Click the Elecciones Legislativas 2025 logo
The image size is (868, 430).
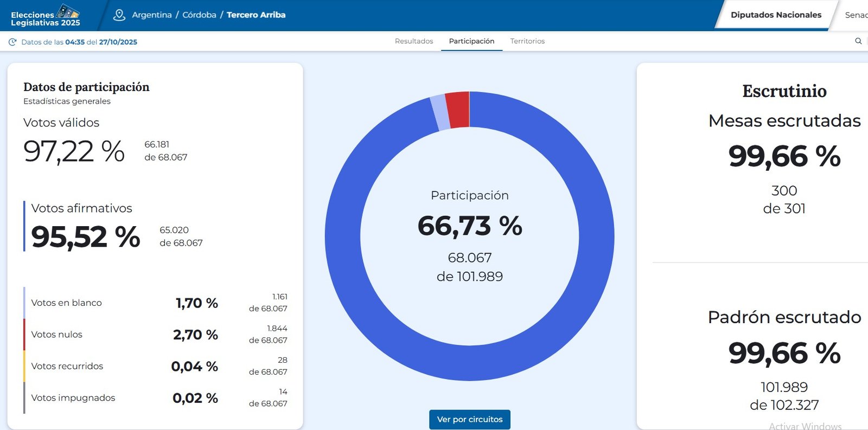tap(46, 15)
